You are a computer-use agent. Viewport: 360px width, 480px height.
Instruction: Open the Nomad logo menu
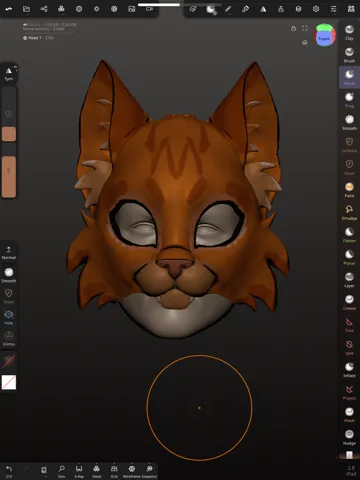(9, 9)
